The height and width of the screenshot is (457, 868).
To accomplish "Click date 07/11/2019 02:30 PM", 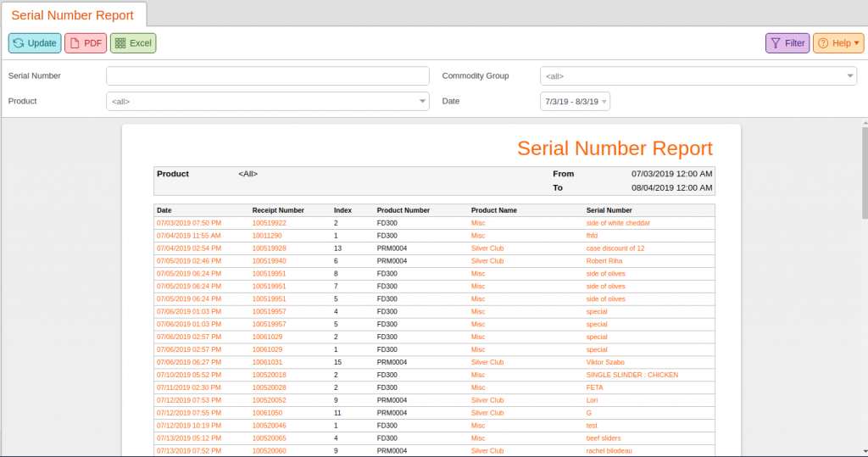I will coord(189,387).
